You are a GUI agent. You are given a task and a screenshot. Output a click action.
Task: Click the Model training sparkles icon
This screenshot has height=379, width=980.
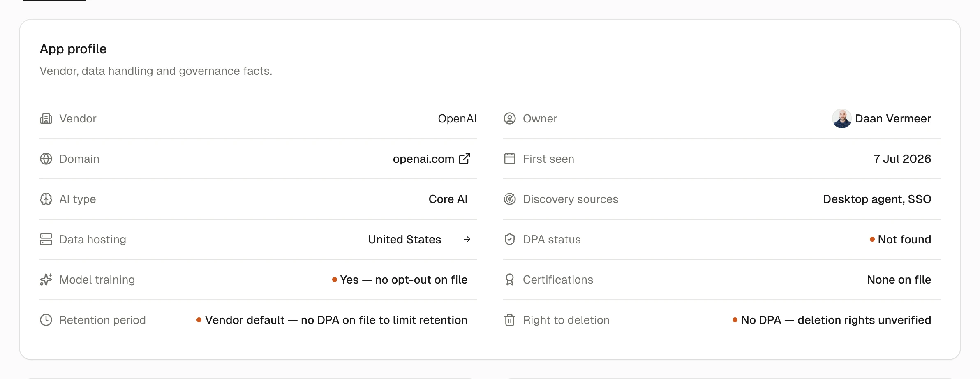(46, 280)
